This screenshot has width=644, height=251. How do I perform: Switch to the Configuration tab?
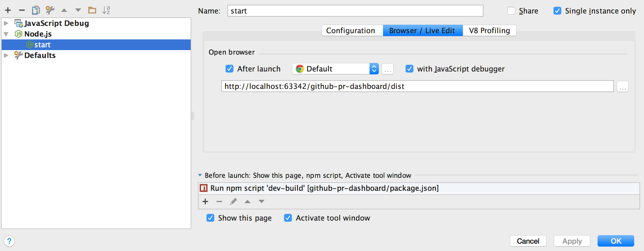(x=350, y=31)
